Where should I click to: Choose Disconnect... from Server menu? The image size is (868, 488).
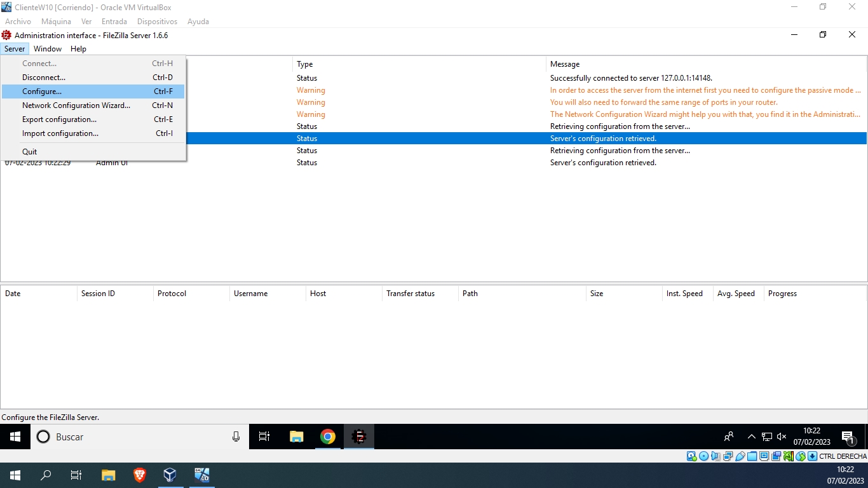click(93, 78)
